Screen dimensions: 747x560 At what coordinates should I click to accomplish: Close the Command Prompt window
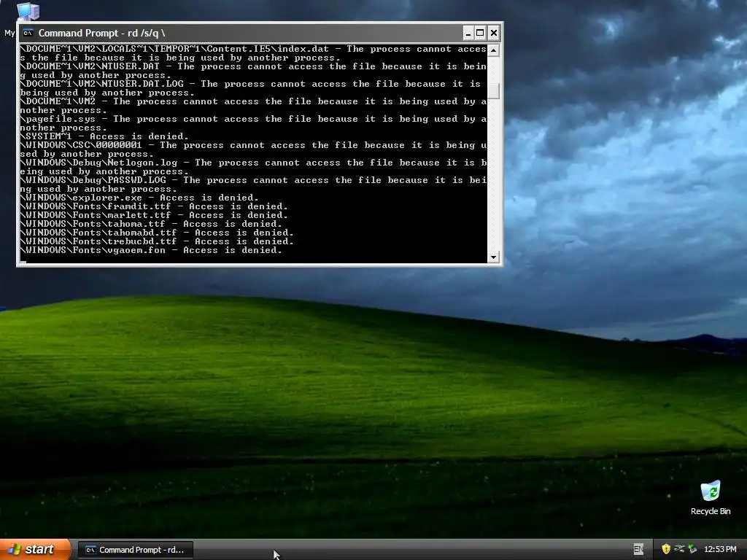click(x=494, y=33)
